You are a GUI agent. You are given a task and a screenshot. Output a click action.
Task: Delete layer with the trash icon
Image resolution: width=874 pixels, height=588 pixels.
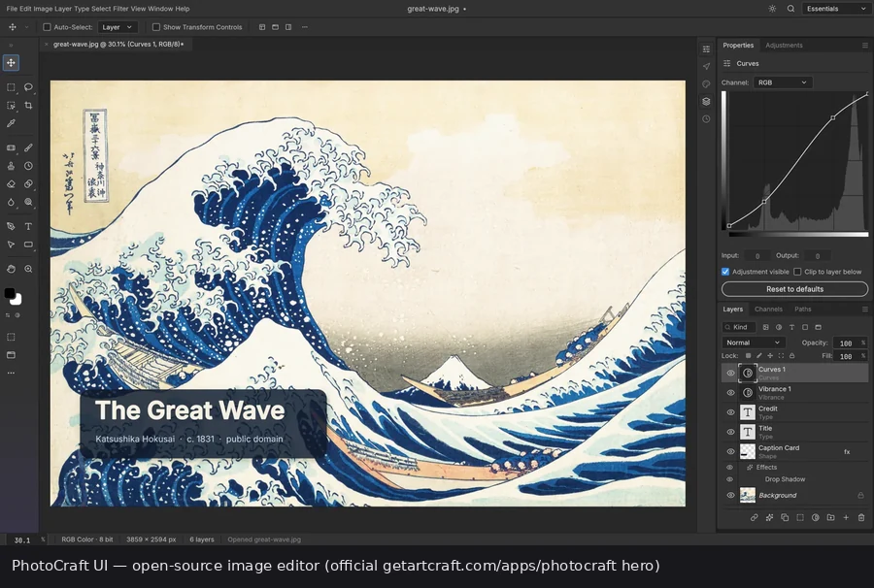point(861,517)
